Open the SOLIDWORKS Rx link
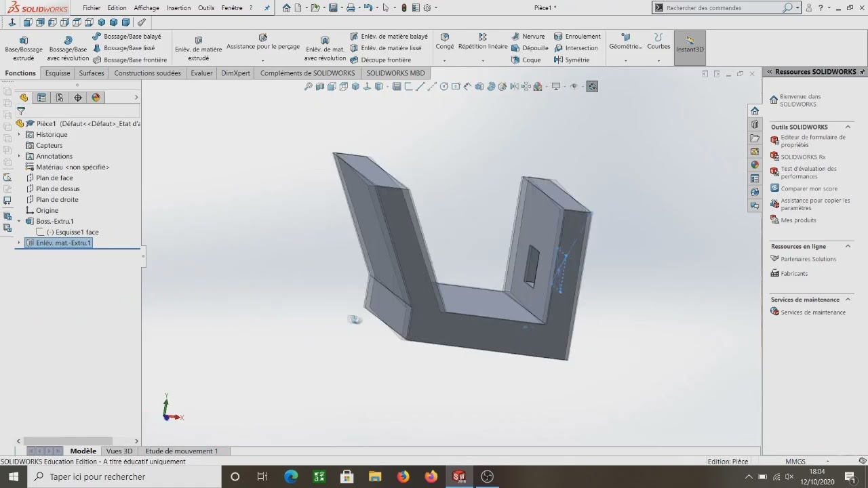This screenshot has width=868, height=488. (803, 157)
